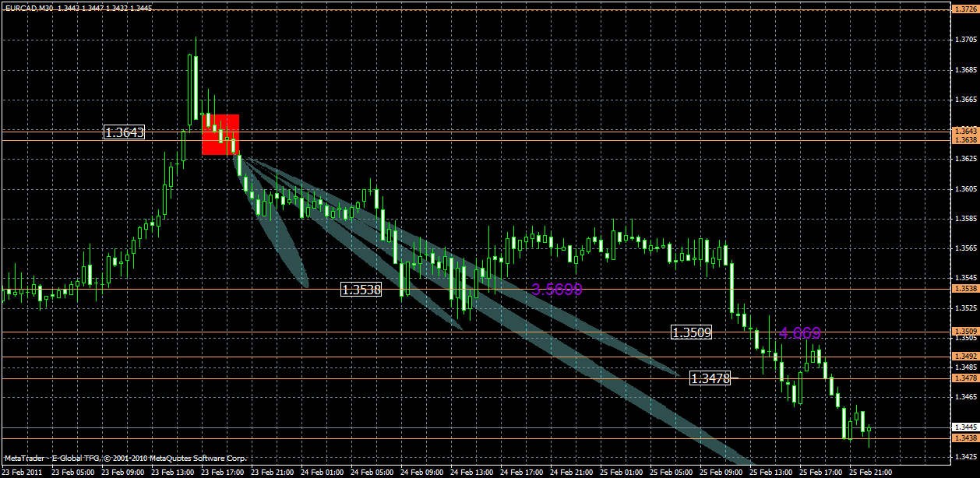Select the 1.3643 price level label
This screenshot has width=980, height=478.
point(125,132)
